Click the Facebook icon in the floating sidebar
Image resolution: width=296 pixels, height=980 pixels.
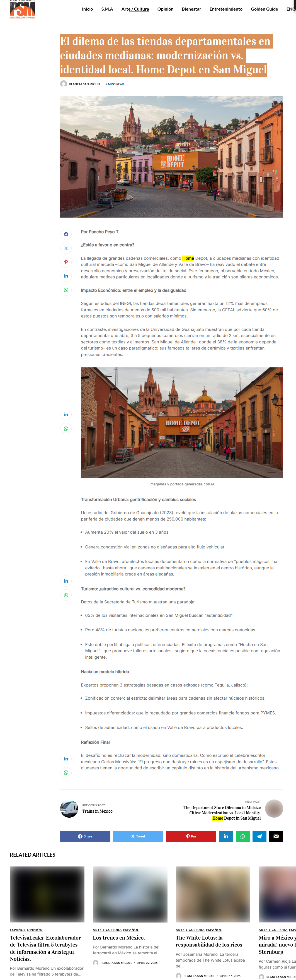click(66, 234)
